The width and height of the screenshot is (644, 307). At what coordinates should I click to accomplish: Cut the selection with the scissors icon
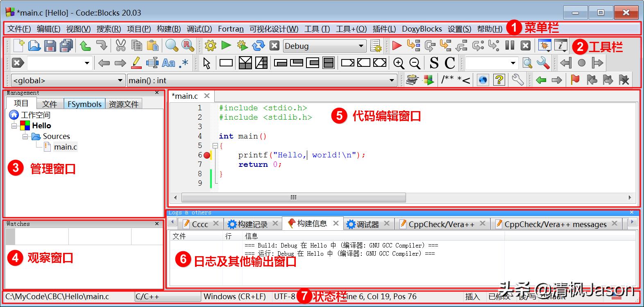pos(120,45)
